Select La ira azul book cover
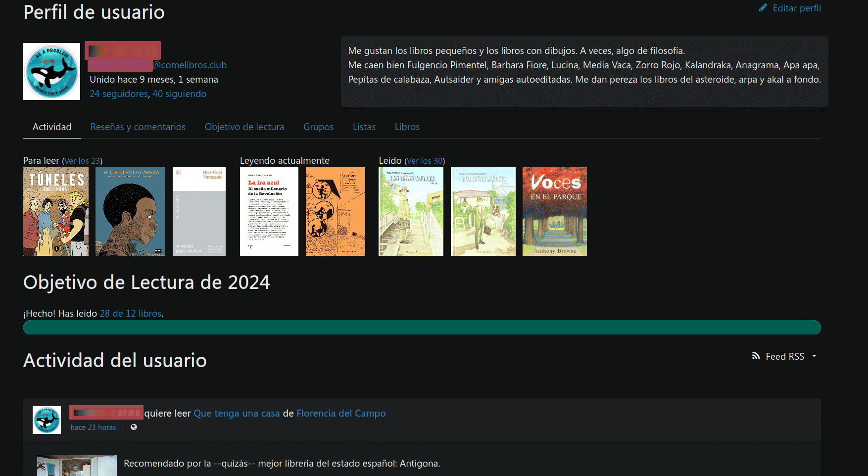 (269, 211)
